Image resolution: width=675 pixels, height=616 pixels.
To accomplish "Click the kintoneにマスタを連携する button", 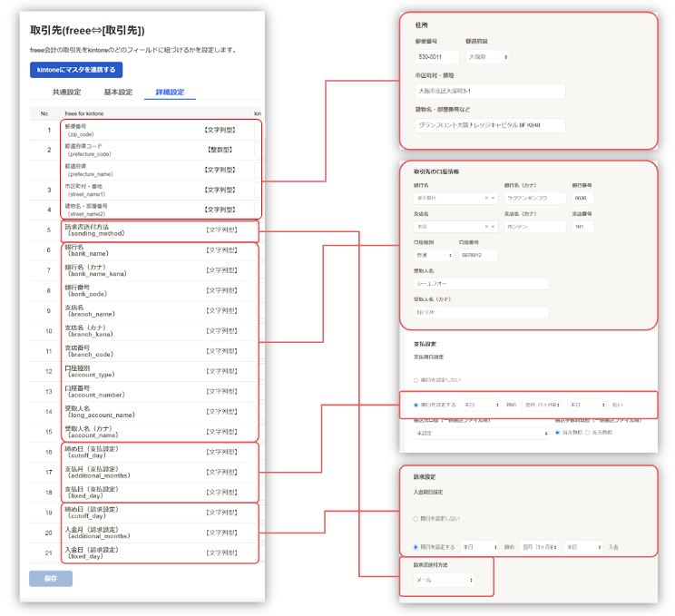I will coord(76,70).
